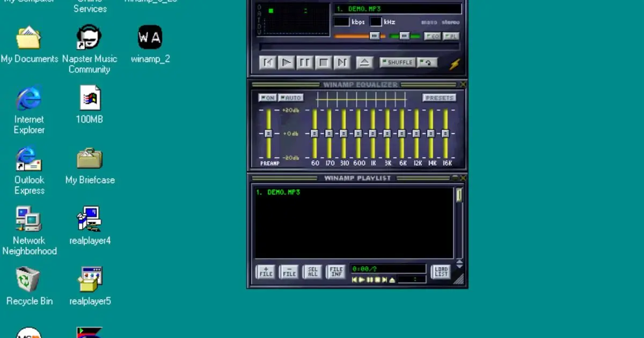Select the 100MB file icon
Viewport: 644px width, 338px height.
pos(90,106)
